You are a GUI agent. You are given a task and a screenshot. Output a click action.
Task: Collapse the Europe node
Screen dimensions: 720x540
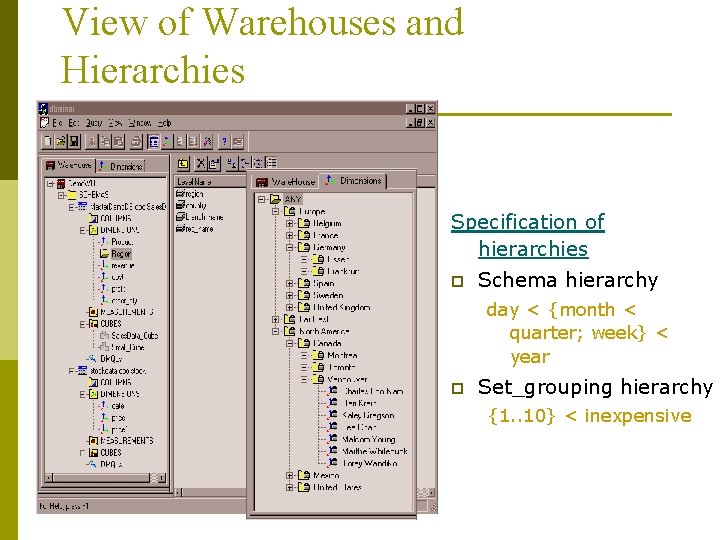click(x=276, y=211)
